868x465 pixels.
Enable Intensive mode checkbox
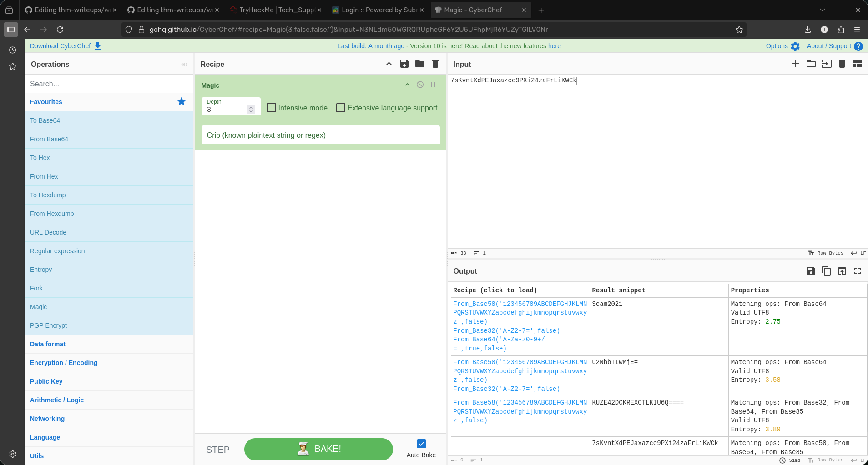[x=272, y=108]
